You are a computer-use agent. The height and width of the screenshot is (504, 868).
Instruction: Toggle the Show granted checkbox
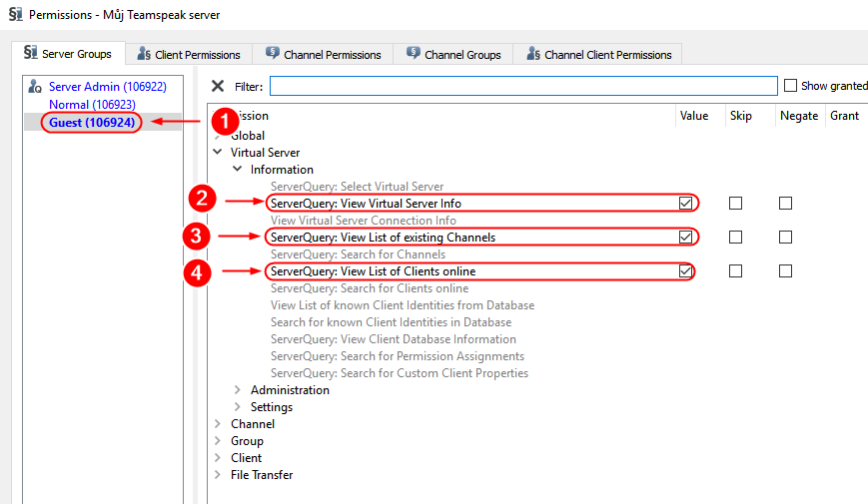click(x=790, y=85)
